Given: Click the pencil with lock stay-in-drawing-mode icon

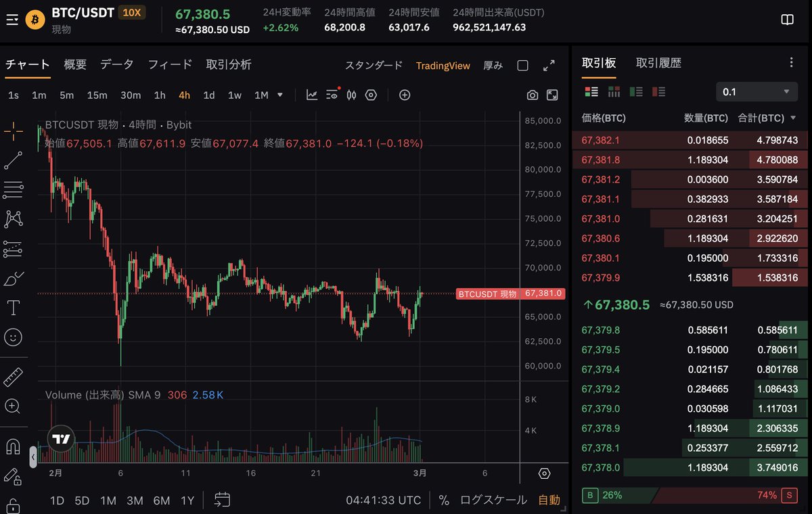Looking at the screenshot, I should 13,476.
